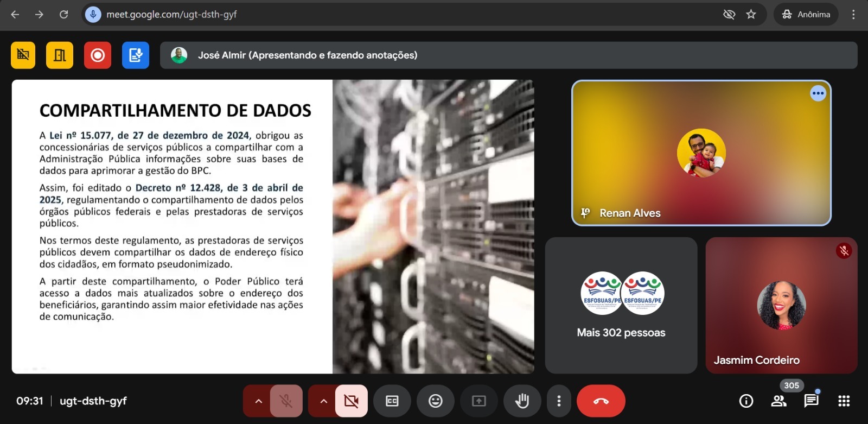The width and height of the screenshot is (868, 424).
Task: Click the yellow door extension icon
Action: coord(60,55)
